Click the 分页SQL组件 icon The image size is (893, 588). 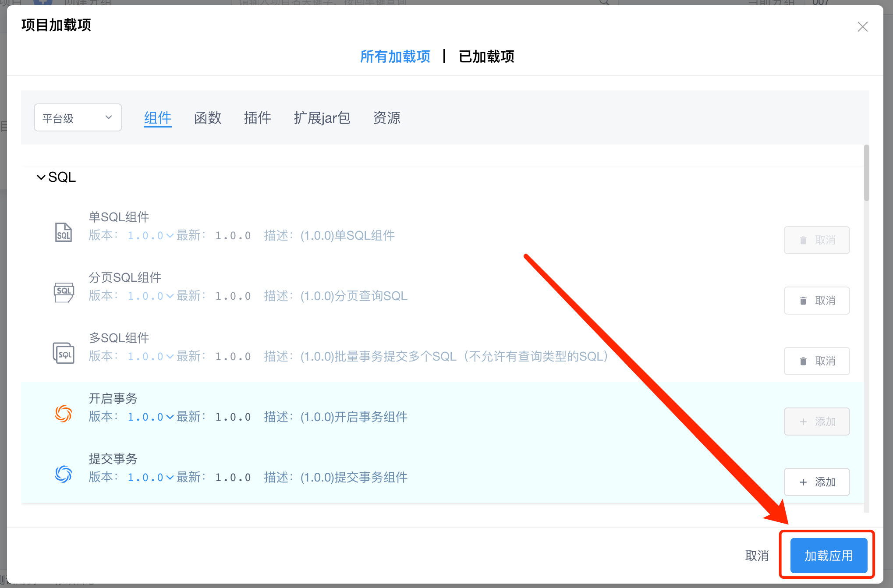coord(64,292)
